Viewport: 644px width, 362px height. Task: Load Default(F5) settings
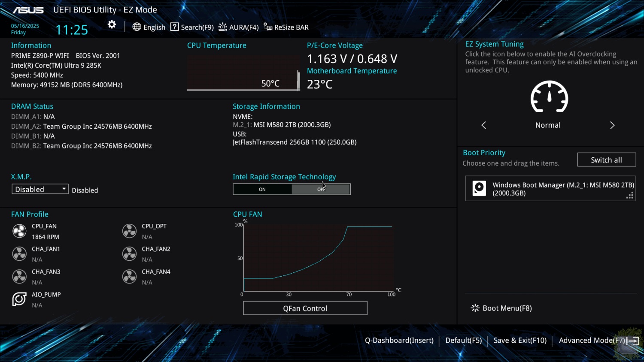(x=464, y=340)
